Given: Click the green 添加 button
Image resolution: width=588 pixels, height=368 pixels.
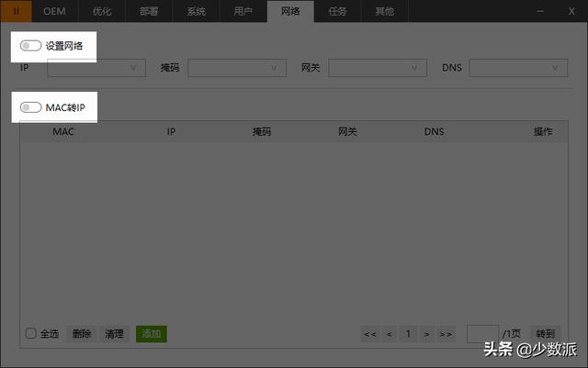Looking at the screenshot, I should coord(152,333).
